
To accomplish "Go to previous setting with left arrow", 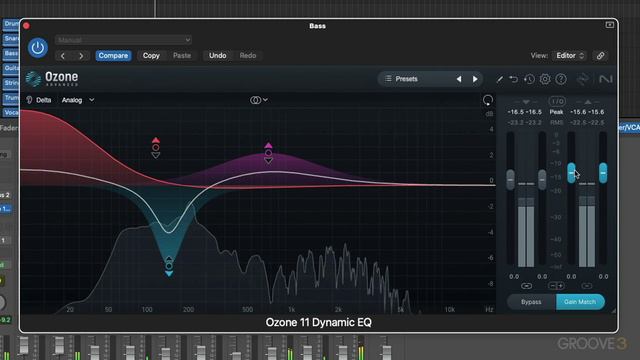I will tap(63, 56).
